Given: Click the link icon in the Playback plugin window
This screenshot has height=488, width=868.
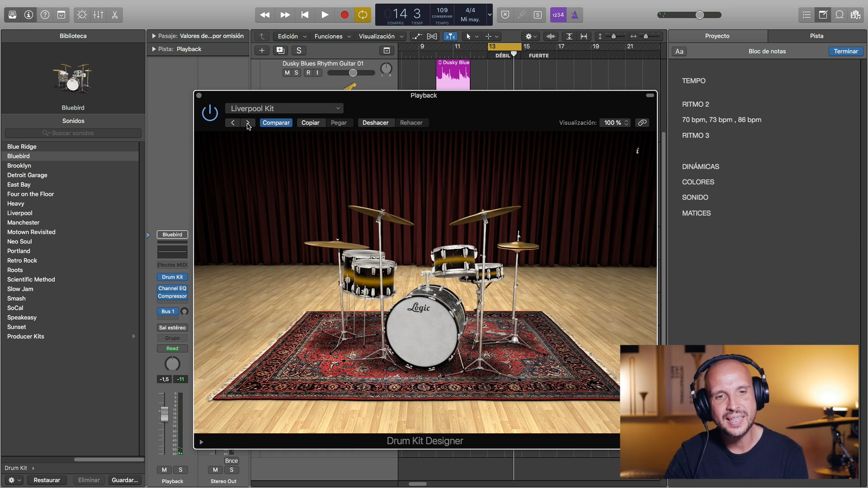Looking at the screenshot, I should (x=642, y=123).
